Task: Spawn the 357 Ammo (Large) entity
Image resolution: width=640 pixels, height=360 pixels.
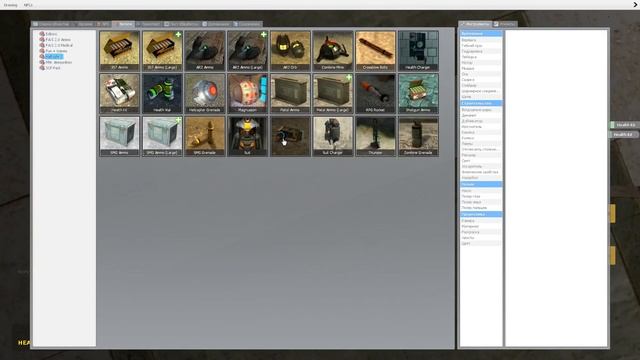Action: point(162,51)
